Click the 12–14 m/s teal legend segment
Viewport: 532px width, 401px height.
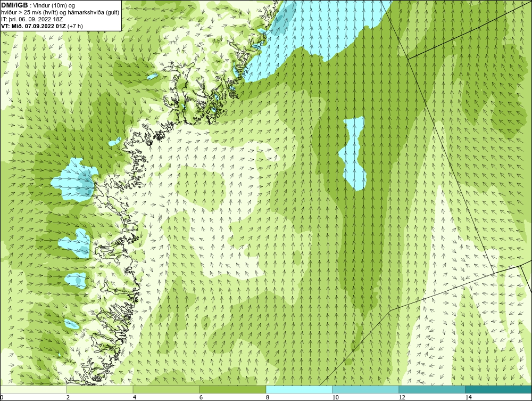[x=432, y=389]
